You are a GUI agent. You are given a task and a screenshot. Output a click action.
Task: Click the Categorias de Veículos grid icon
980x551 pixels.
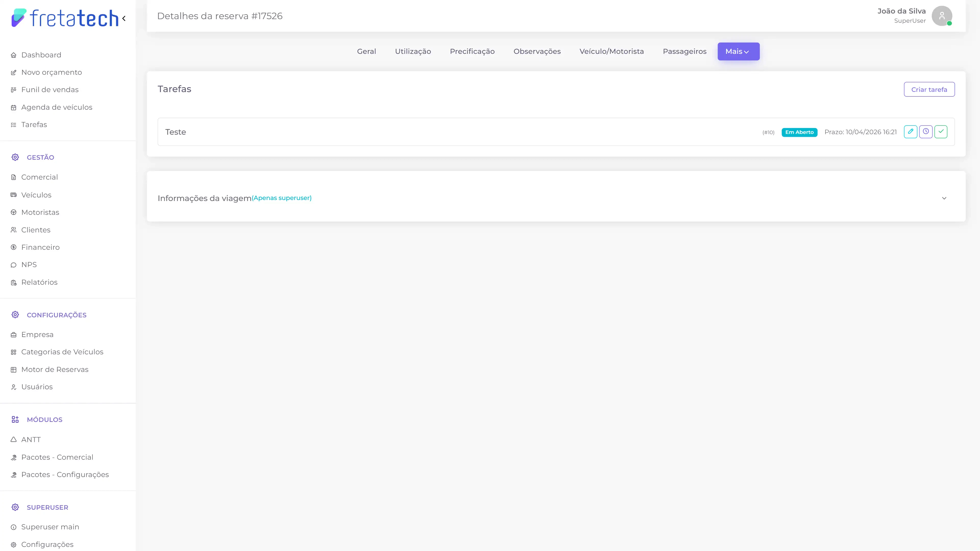14,352
